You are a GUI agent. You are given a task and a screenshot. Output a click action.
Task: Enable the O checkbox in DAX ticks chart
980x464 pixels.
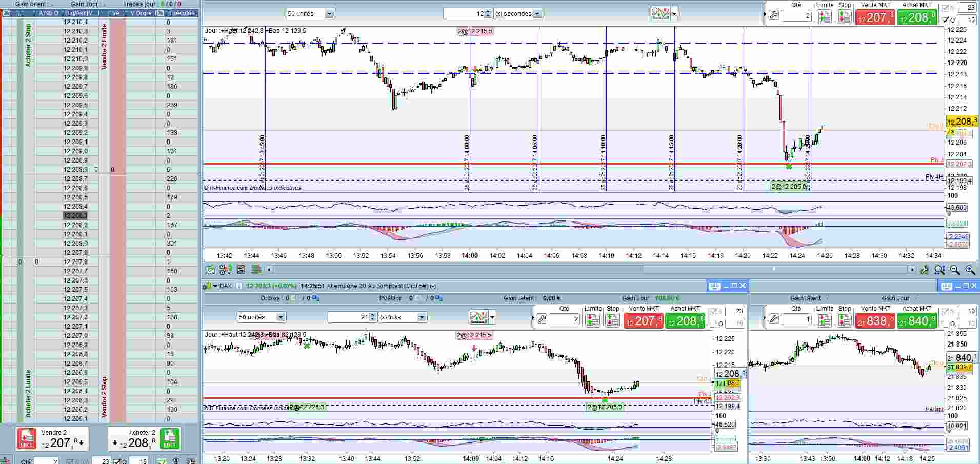pos(713,324)
